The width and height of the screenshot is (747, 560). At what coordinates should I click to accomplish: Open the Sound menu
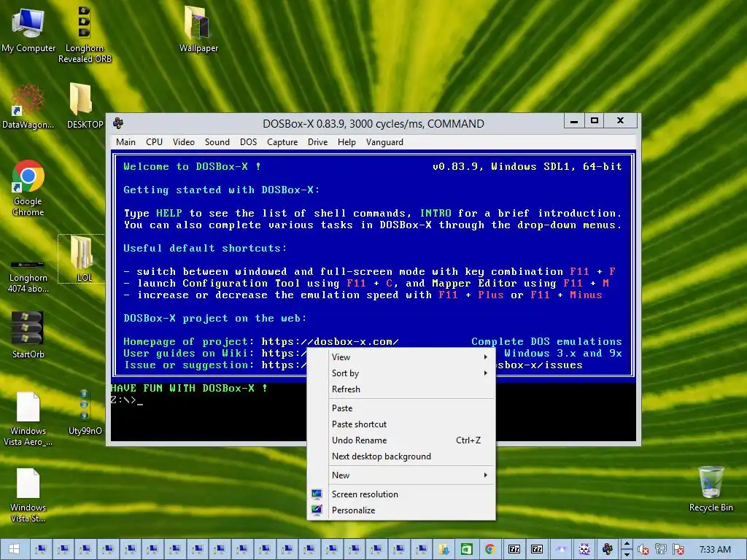point(217,142)
